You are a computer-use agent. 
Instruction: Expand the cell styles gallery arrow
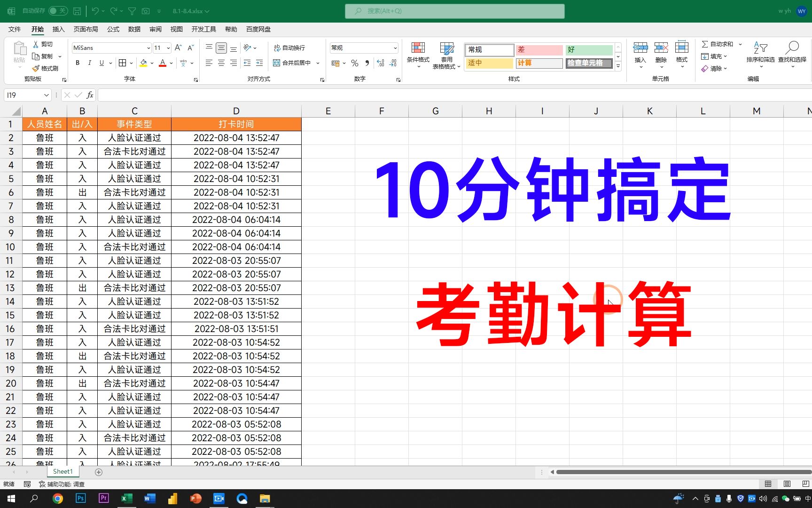tap(618, 66)
